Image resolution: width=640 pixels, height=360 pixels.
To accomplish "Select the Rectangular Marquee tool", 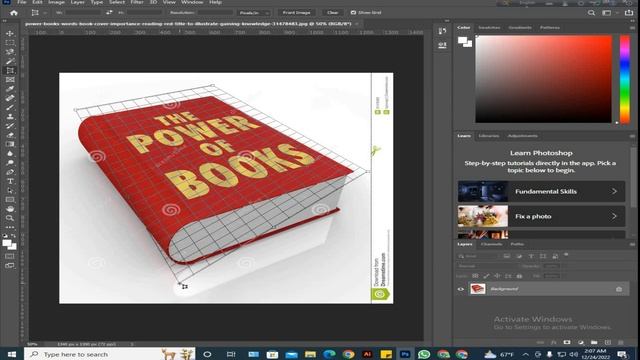I will [x=10, y=43].
